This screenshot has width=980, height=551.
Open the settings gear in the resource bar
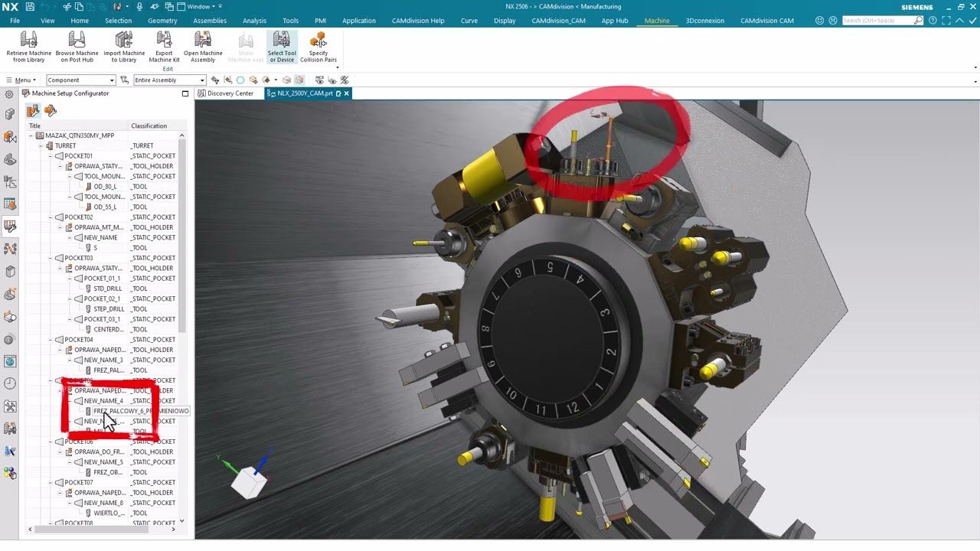tap(9, 94)
